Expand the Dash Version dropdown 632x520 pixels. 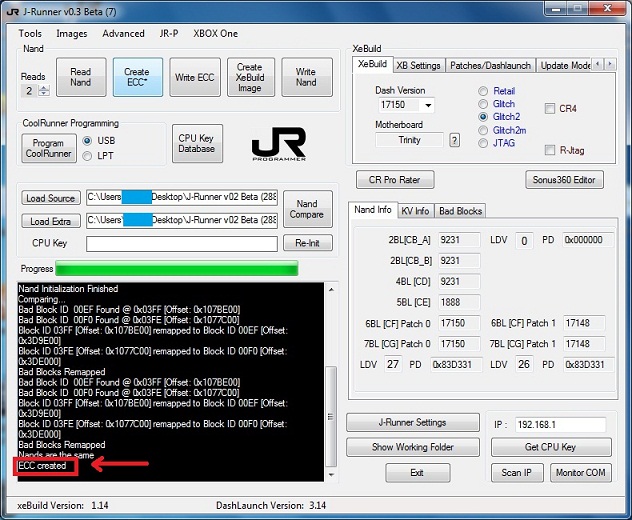428,105
